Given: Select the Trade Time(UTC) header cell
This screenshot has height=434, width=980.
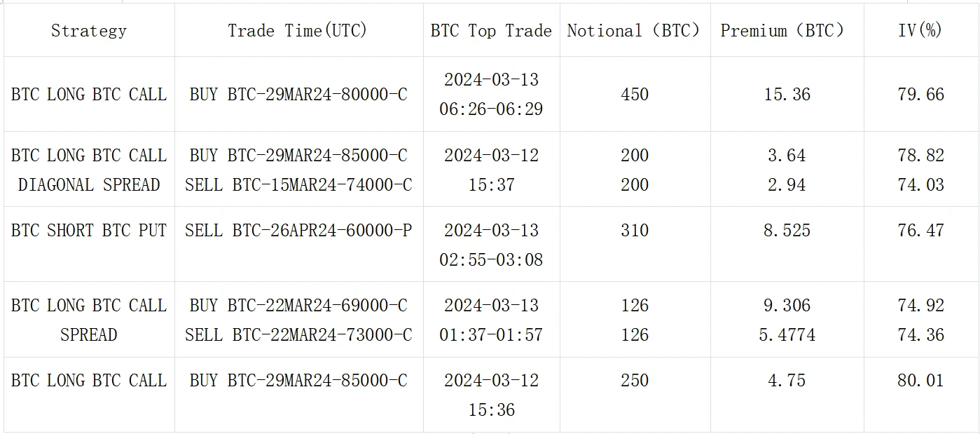Looking at the screenshot, I should point(298,31).
